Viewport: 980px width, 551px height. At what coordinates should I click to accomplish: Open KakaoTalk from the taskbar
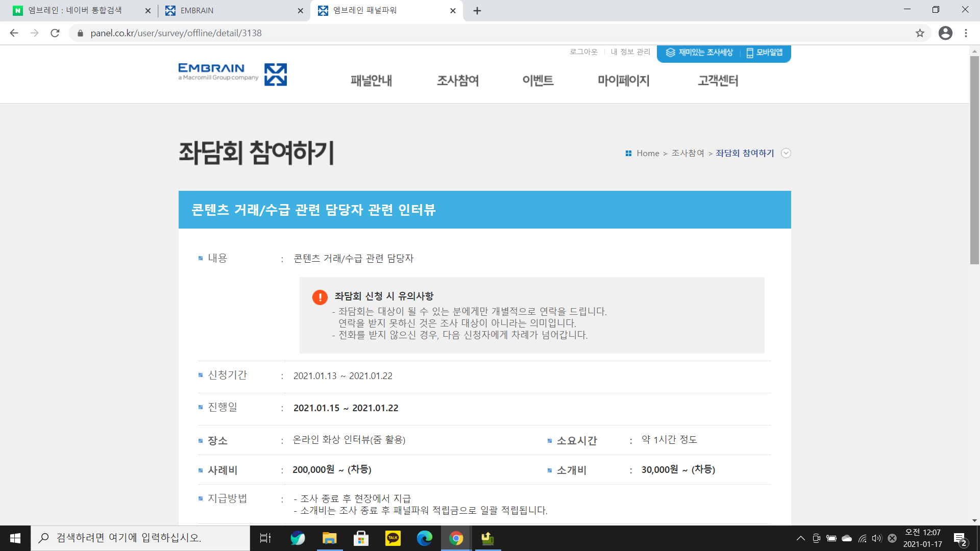(x=393, y=538)
